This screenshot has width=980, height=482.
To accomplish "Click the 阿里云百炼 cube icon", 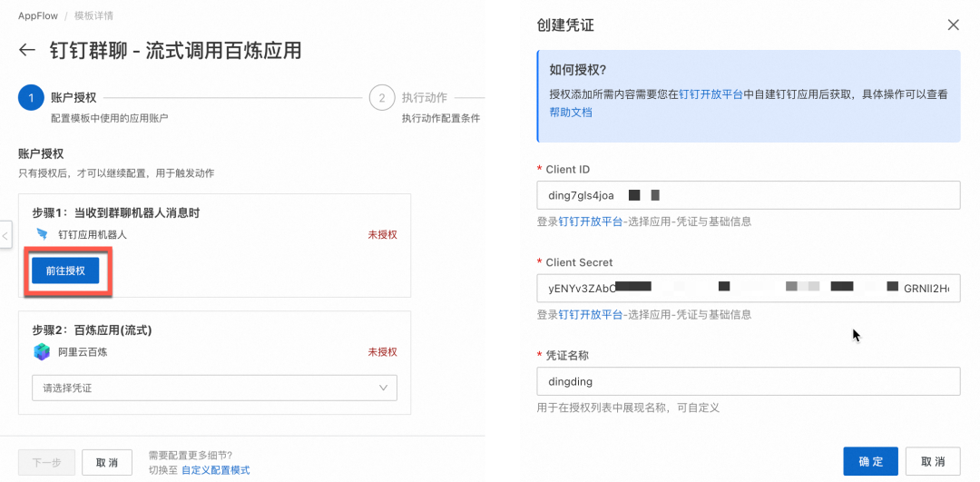I will point(42,351).
